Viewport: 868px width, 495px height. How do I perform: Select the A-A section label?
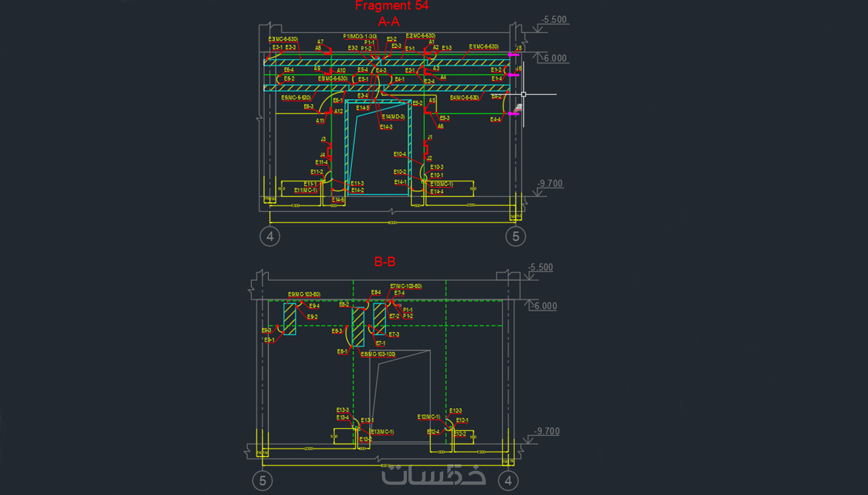pyautogui.click(x=389, y=21)
